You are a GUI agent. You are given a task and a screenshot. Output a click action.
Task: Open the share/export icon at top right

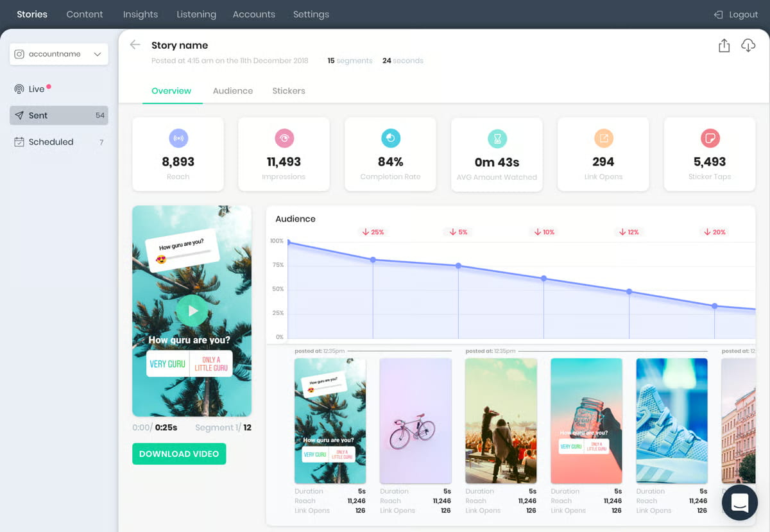(x=724, y=46)
